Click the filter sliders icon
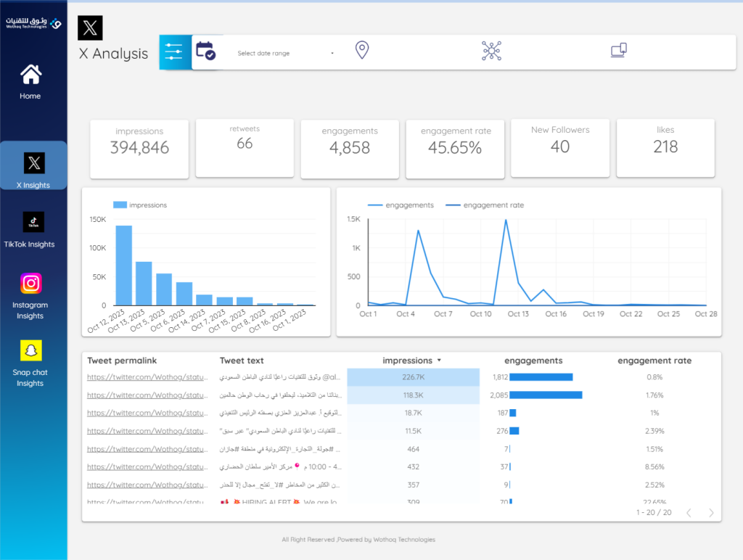The width and height of the screenshot is (743, 560). click(174, 52)
